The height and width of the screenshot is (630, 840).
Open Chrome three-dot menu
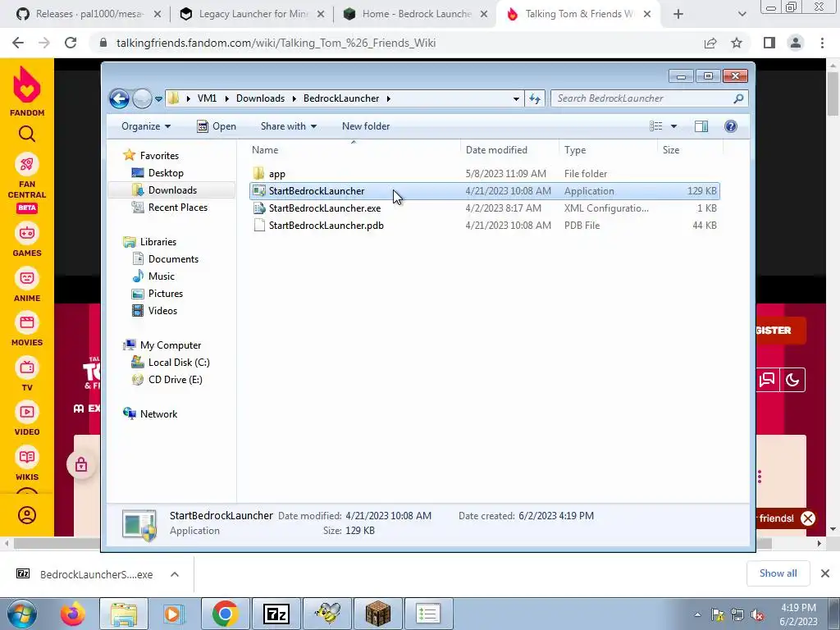click(x=822, y=43)
